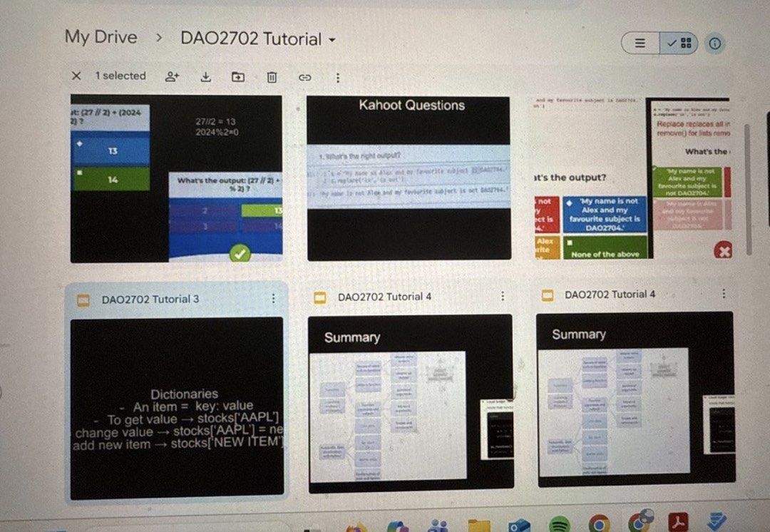
Task: Open the Dictionaries slide thumbnail
Action: point(177,408)
